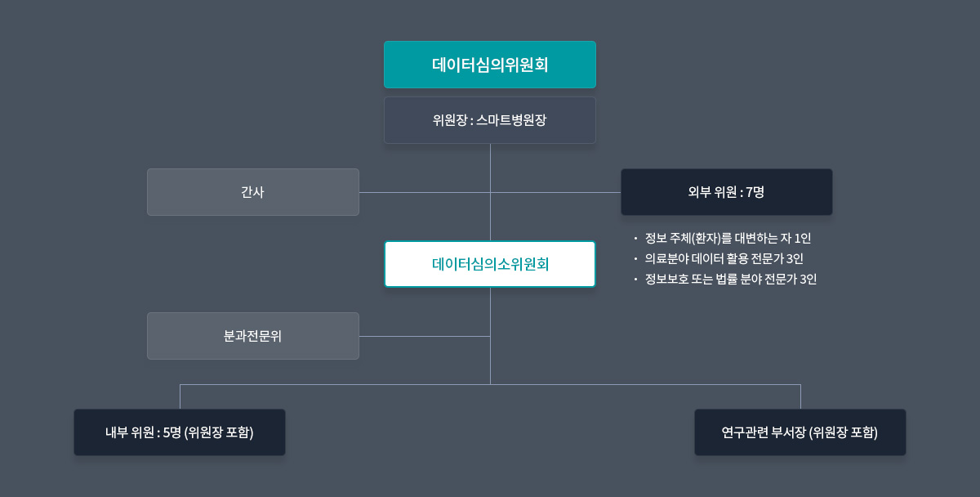This screenshot has height=497, width=980.
Task: Click the bullet dot before 정보 주체(환자)
Action: click(635, 239)
